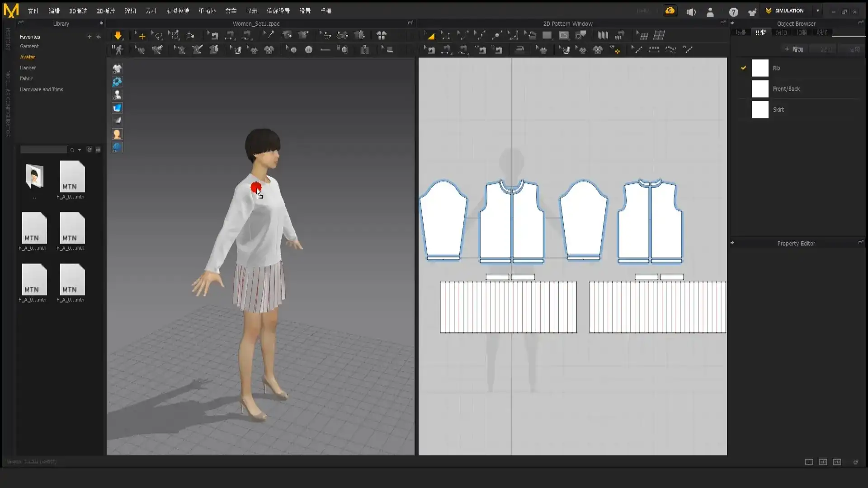The width and height of the screenshot is (868, 488).
Task: Click the Skirt fabric color swatch
Action: coord(760,109)
